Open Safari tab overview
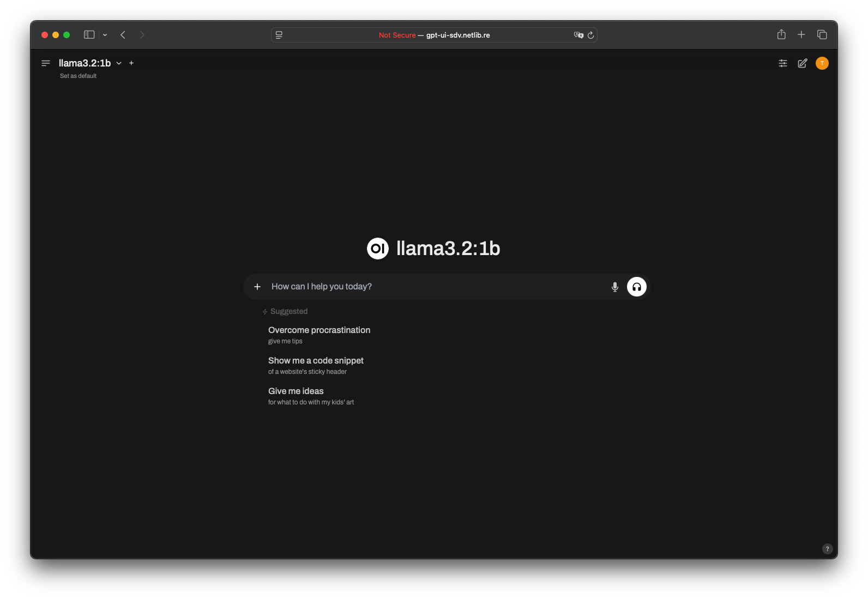868x599 pixels. [x=822, y=35]
